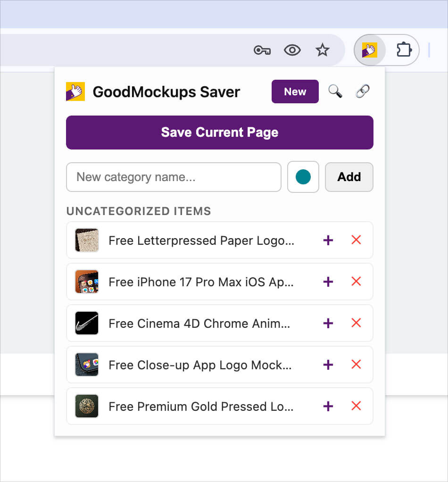Open "Free Premium Gold Pressed Lo..." title
Image resolution: width=448 pixels, height=482 pixels.
[x=201, y=407]
